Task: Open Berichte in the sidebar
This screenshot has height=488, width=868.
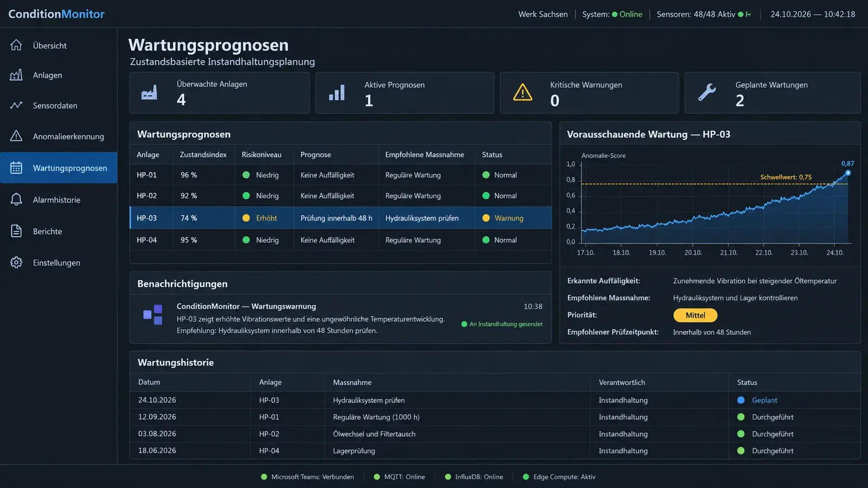Action: [x=59, y=231]
